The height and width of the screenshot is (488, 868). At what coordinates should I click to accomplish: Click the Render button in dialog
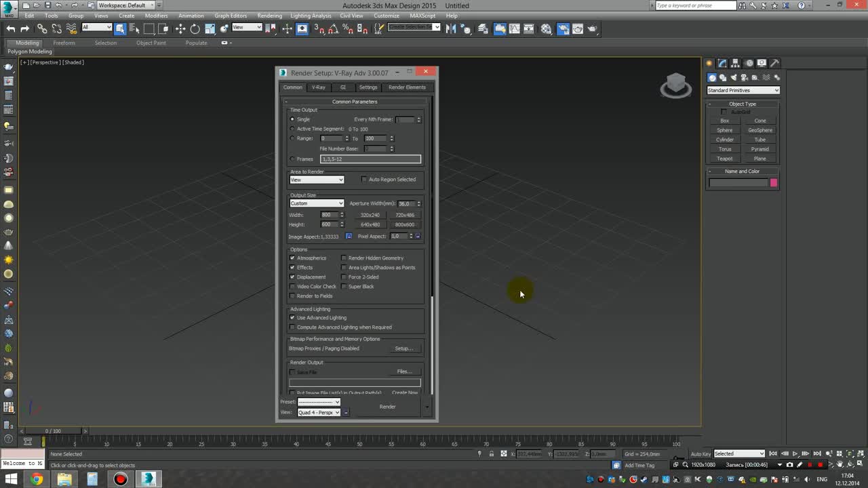[387, 407]
